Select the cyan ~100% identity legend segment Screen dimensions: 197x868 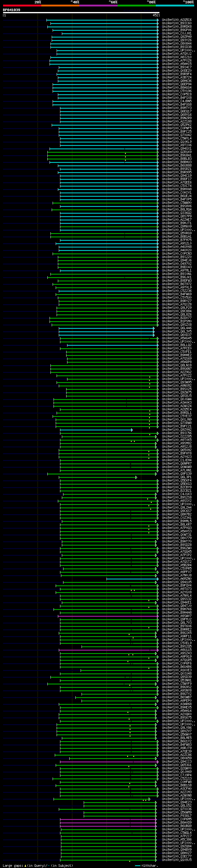tap(175, 6)
